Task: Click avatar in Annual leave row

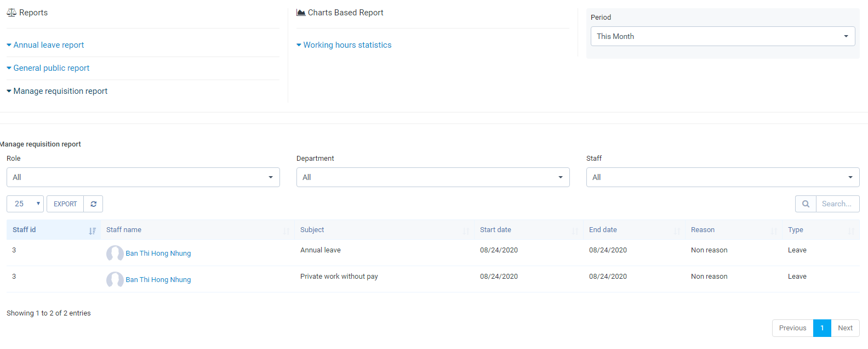Action: (x=115, y=254)
